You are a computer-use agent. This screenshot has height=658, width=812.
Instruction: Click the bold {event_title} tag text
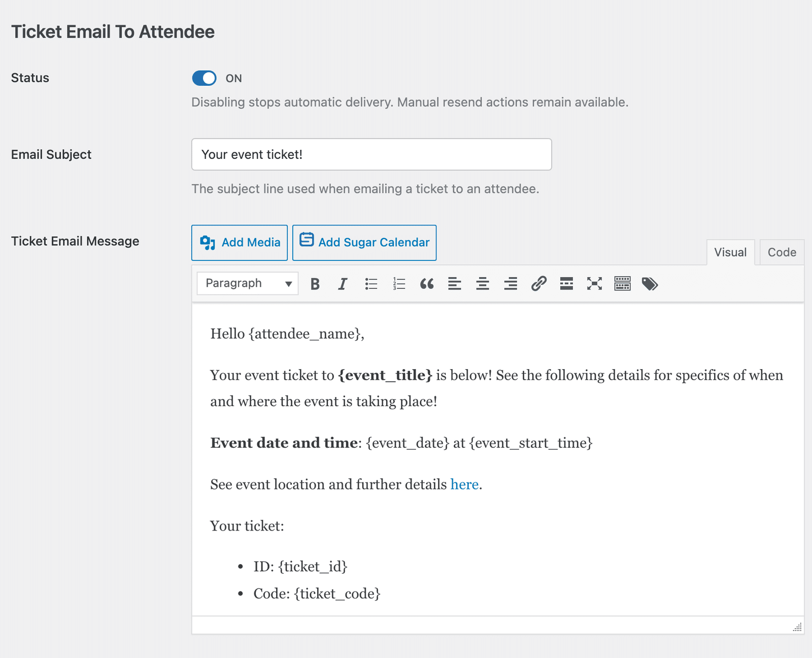pyautogui.click(x=385, y=375)
